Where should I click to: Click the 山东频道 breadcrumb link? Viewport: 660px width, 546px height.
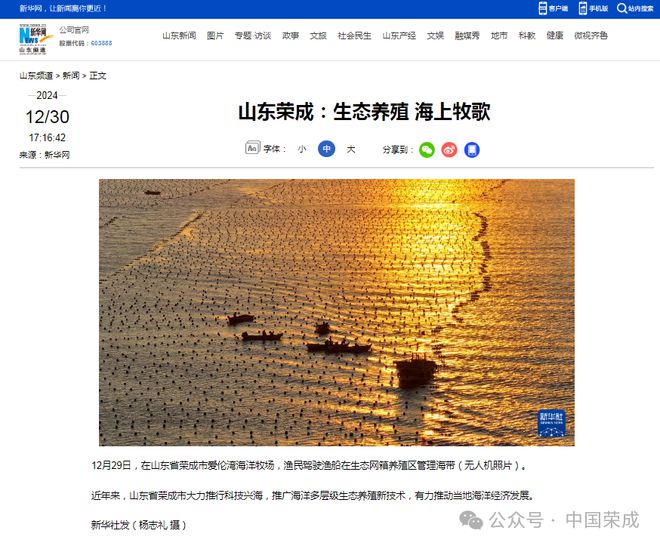pos(36,75)
